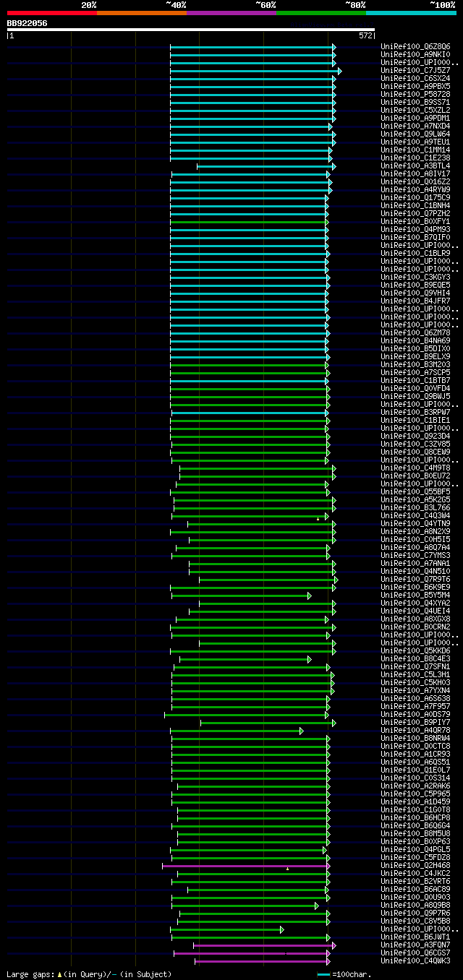Image resolution: width=463 pixels, height=980 pixels.
Task: Select label UniRef100_B4JFR7
Action: coord(415,301)
